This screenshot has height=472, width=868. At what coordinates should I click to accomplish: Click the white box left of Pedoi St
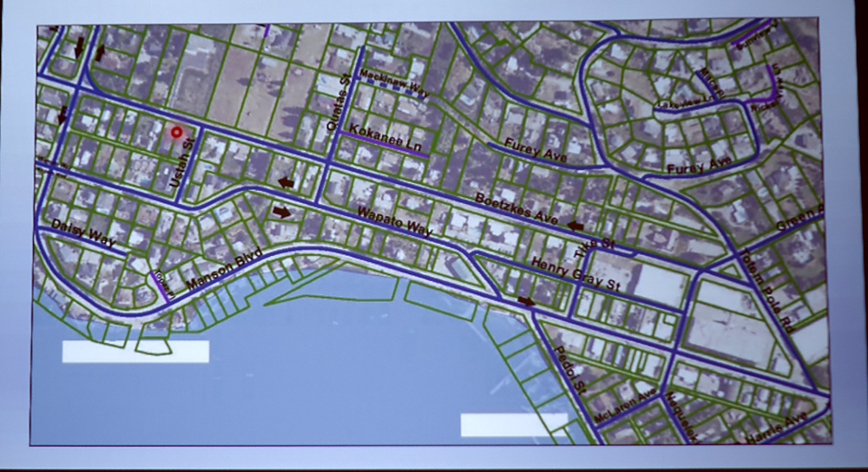click(514, 424)
